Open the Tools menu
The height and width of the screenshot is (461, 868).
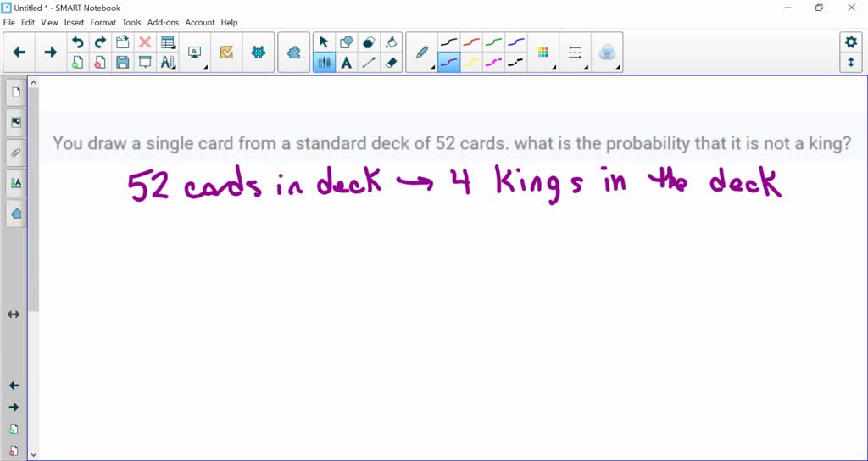[131, 23]
